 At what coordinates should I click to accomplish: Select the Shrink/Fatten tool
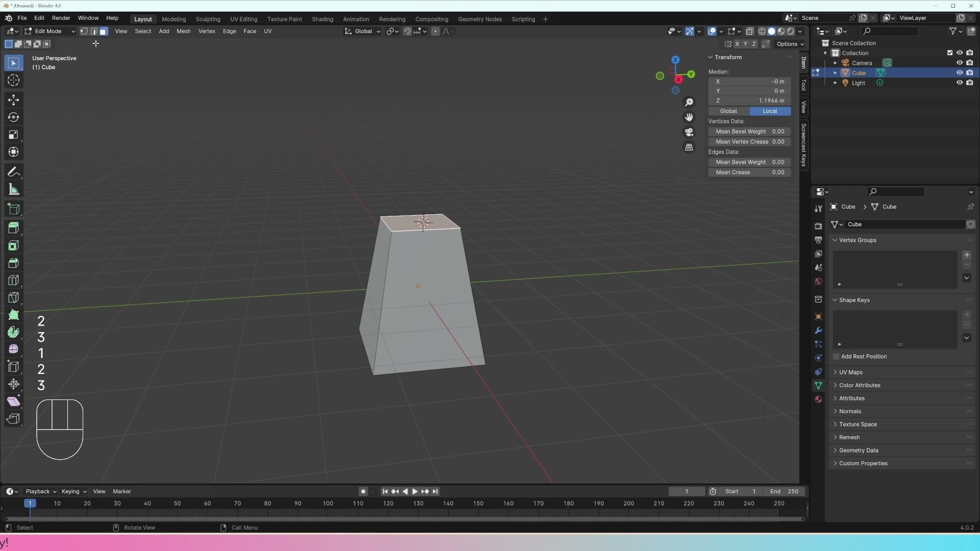pos(14,384)
